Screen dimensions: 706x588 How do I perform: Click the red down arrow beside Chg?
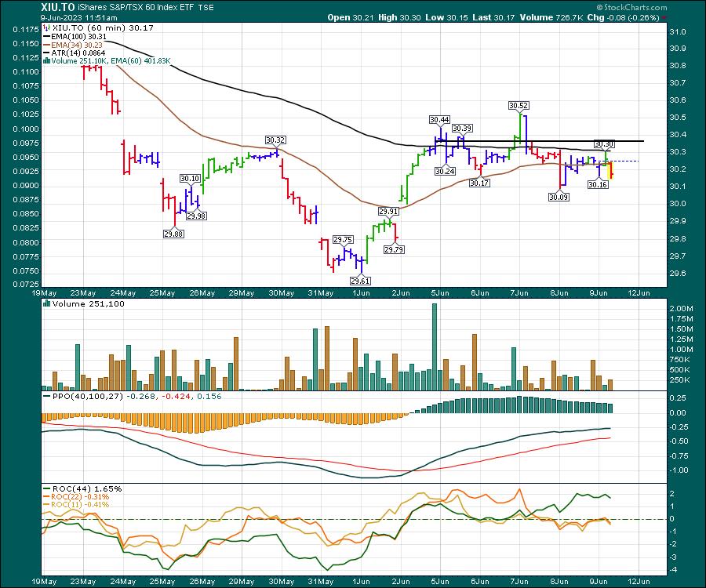pos(665,16)
